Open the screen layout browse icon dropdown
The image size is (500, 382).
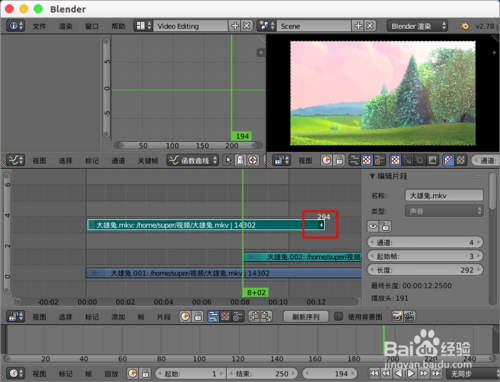tap(143, 26)
